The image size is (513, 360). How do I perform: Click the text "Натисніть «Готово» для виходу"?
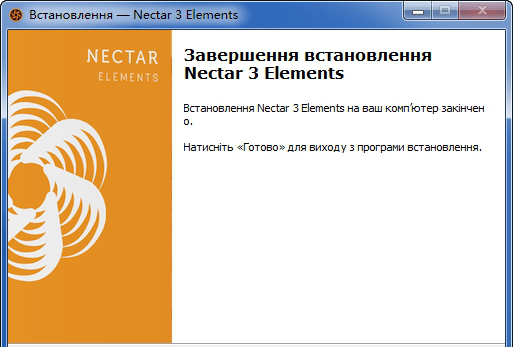coord(265,147)
